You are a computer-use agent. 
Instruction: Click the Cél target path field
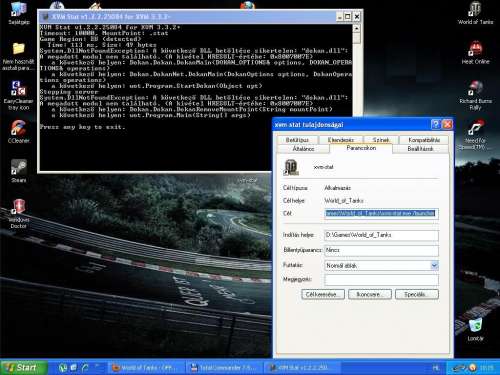click(x=381, y=213)
